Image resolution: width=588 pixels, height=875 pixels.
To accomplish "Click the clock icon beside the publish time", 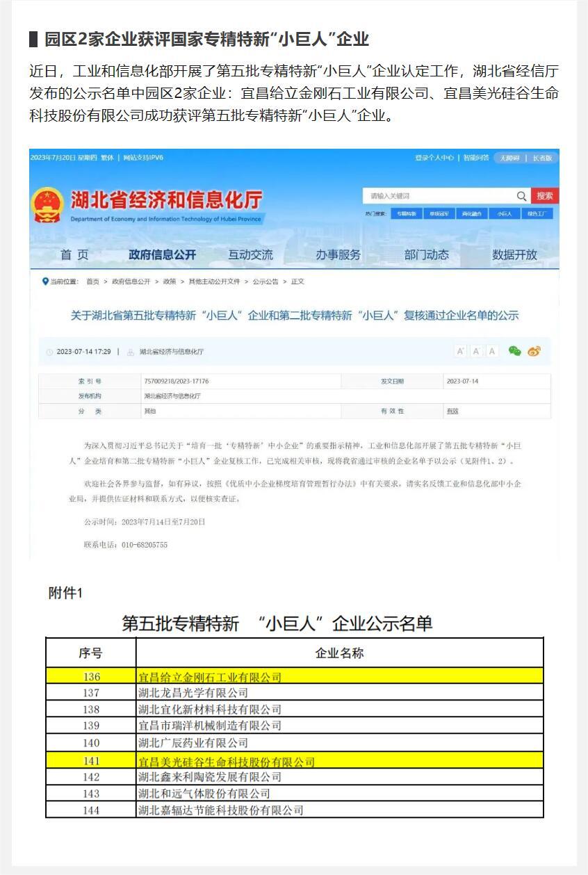I will (x=49, y=352).
